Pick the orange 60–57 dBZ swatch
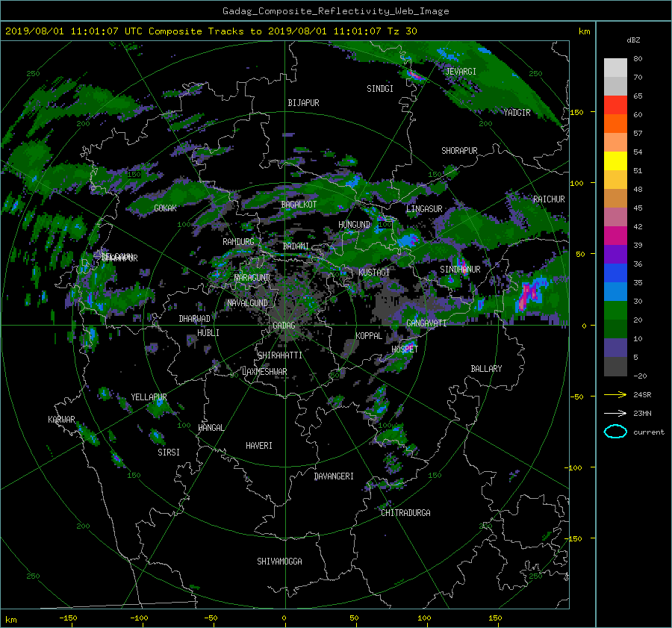Screen dimensions: 672x628 pyautogui.click(x=615, y=124)
